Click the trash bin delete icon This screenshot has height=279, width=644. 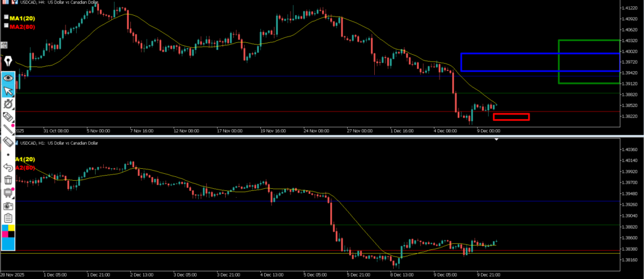(8, 180)
